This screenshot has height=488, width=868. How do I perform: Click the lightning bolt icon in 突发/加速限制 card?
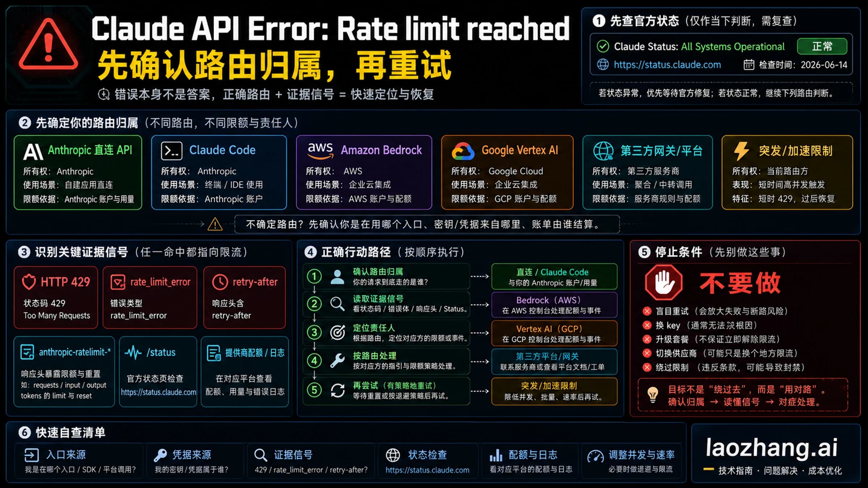point(741,151)
